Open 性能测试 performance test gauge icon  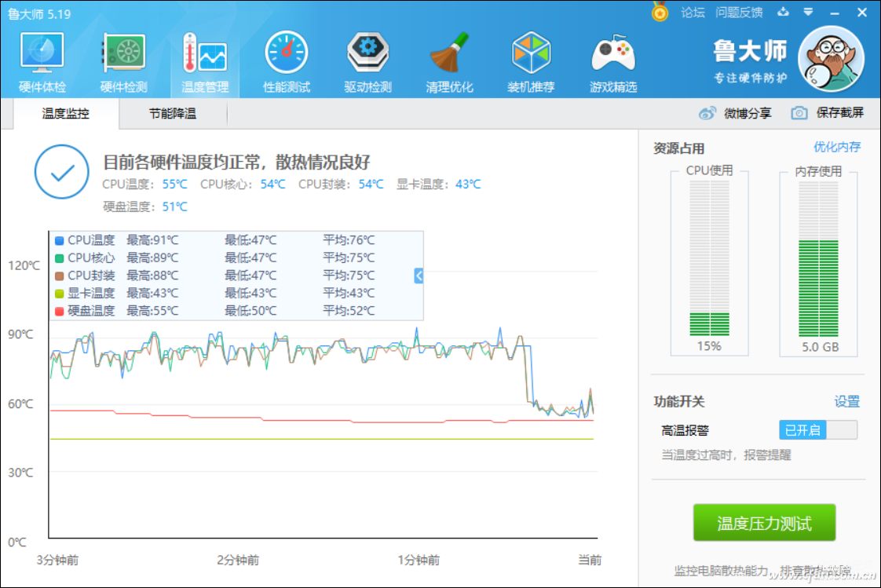[287, 62]
